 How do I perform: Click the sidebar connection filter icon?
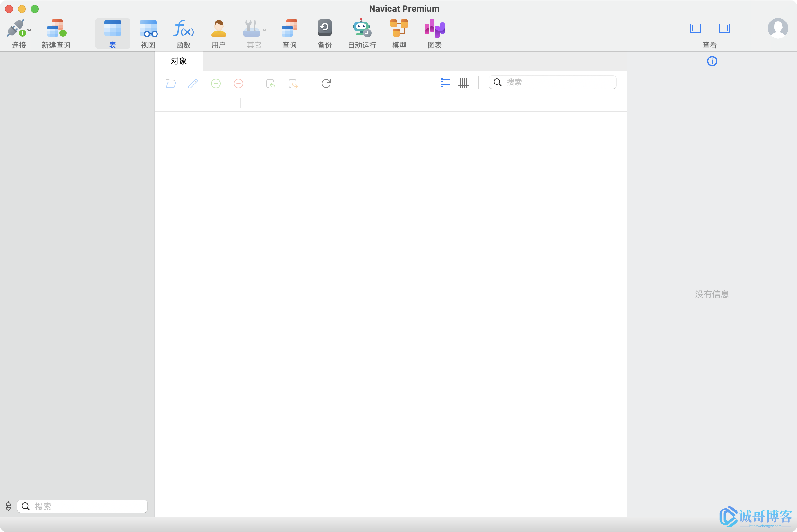8,506
